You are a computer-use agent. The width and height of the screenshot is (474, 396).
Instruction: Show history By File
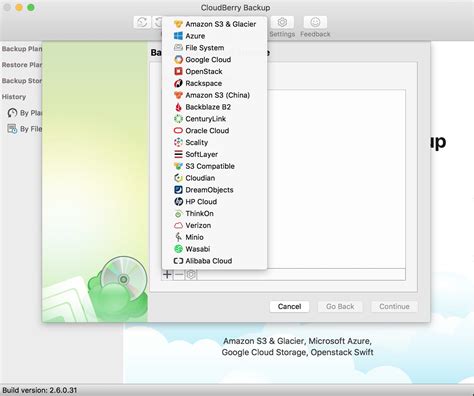tap(25, 129)
